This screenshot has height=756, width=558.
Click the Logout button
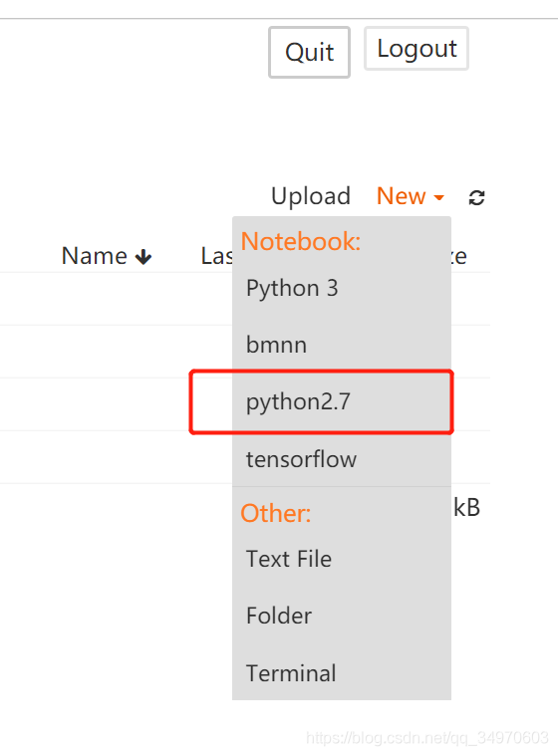417,48
